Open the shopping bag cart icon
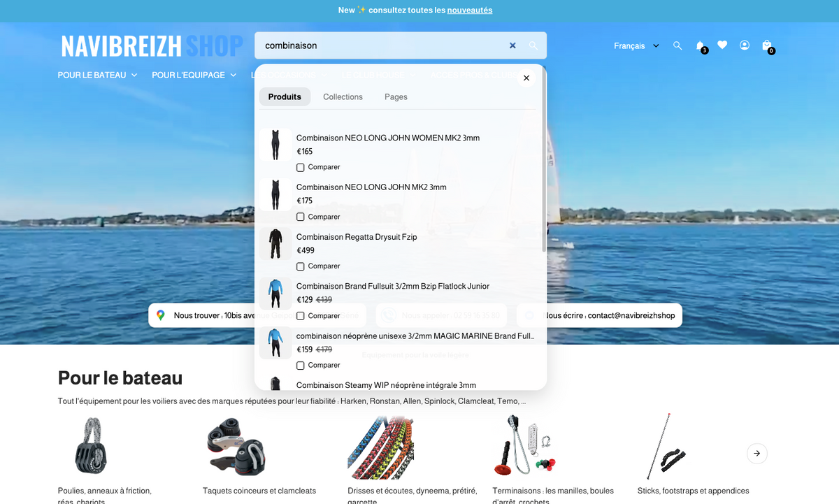 pos(767,46)
